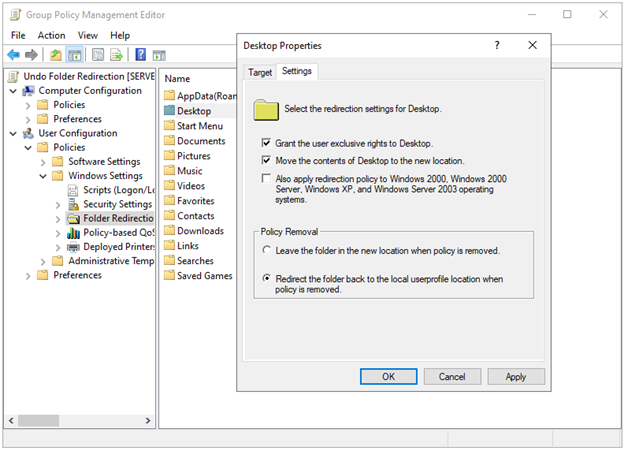Collapse the Computer Configuration tree node
Image resolution: width=624 pixels, height=451 pixels.
point(12,91)
